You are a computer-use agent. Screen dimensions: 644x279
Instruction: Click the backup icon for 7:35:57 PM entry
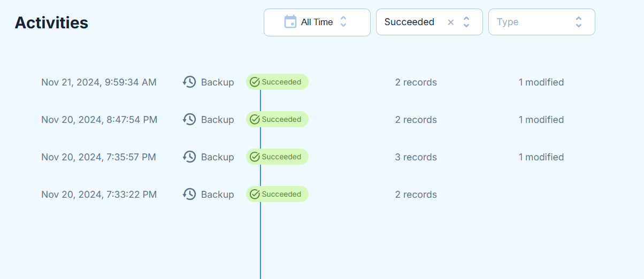pyautogui.click(x=189, y=157)
